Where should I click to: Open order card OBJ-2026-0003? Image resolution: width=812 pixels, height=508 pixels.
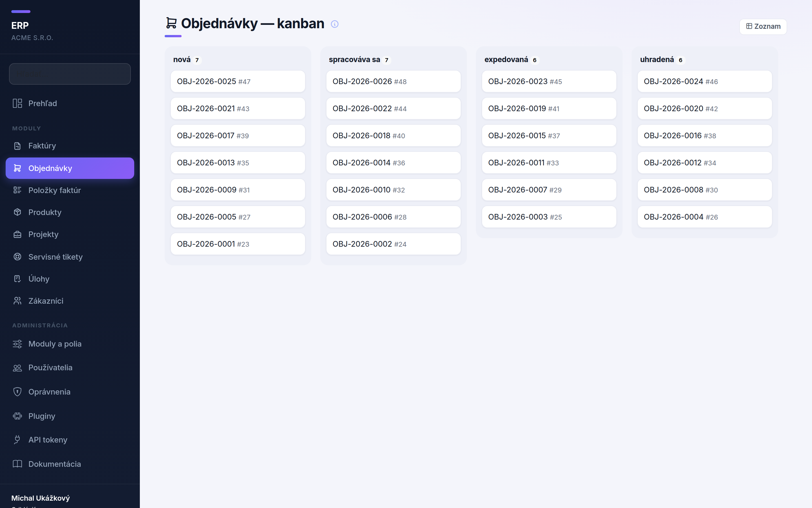pyautogui.click(x=549, y=217)
